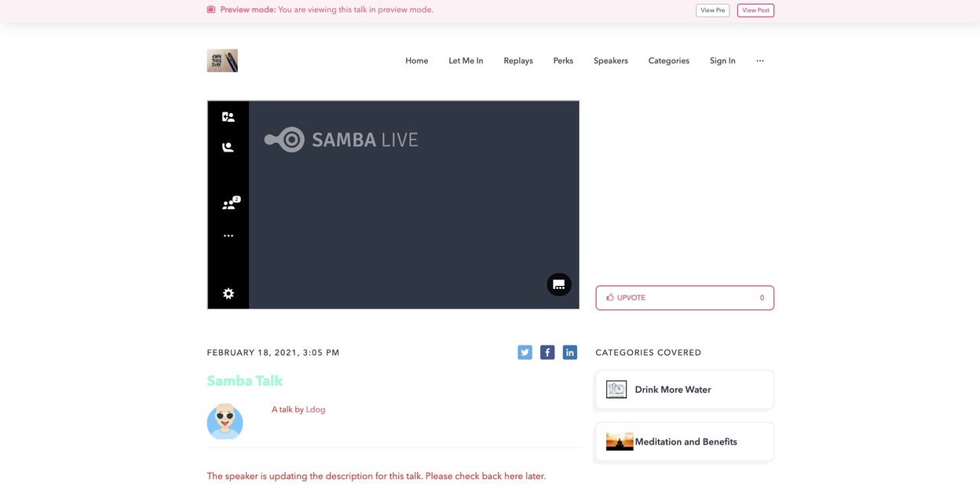Open the Replays page

[x=518, y=60]
